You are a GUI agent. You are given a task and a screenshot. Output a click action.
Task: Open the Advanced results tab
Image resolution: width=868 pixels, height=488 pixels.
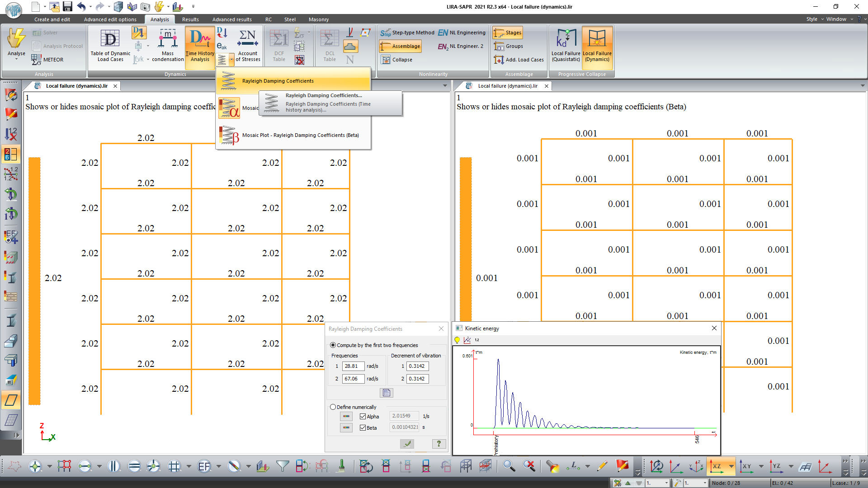point(232,19)
